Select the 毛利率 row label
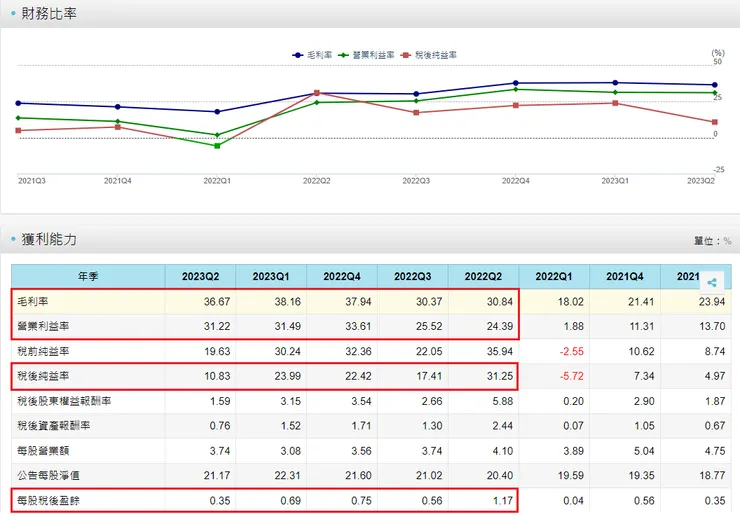740x514 pixels. pyautogui.click(x=35, y=301)
